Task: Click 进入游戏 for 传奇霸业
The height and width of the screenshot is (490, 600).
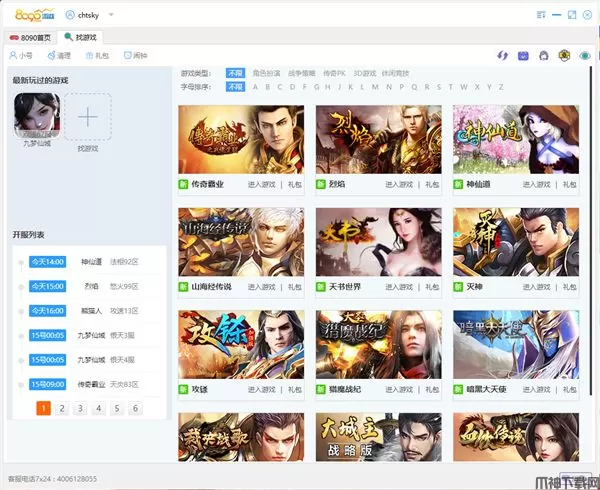Action: (261, 184)
